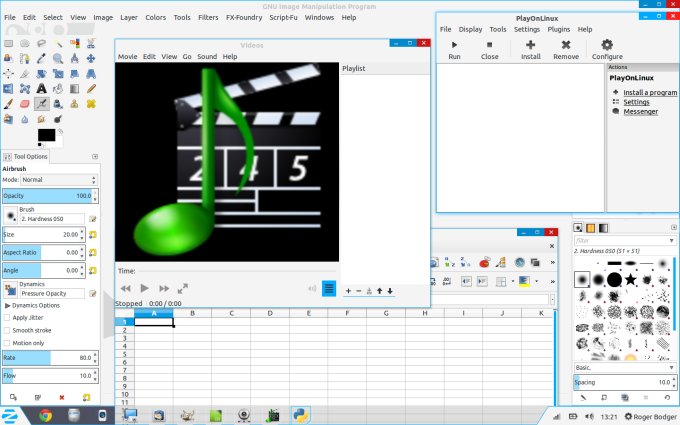Click the Remove icon in PlayOnLinux
Image resolution: width=680 pixels, height=425 pixels.
pos(565,49)
